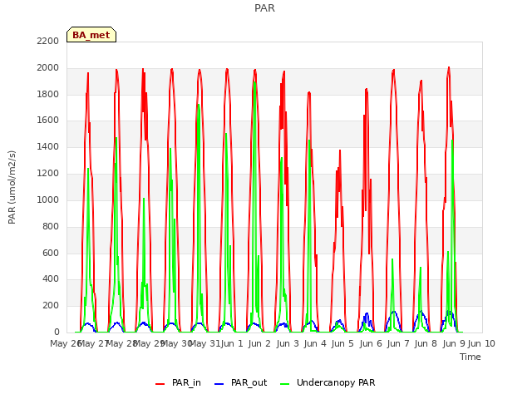The image size is (532, 399).
Task: Click the 0 y-axis tick value
Action: [57, 332]
